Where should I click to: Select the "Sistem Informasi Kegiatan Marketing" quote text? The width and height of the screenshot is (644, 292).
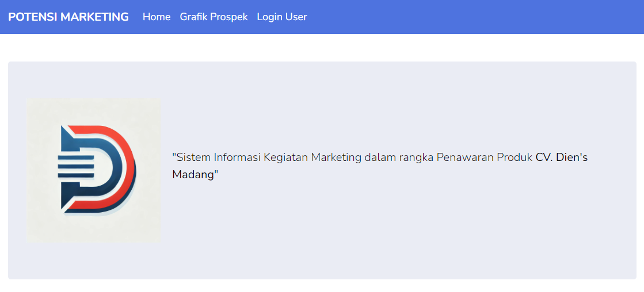(380, 166)
